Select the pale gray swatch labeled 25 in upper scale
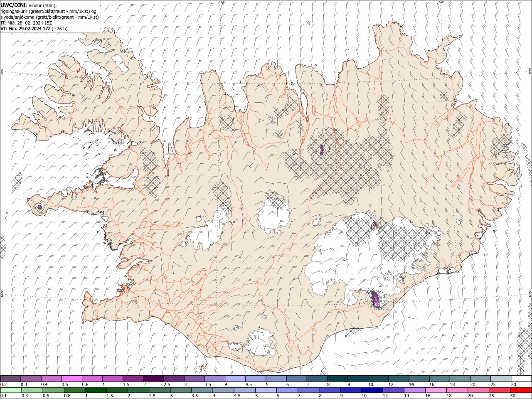The image size is (532, 399). [500, 379]
